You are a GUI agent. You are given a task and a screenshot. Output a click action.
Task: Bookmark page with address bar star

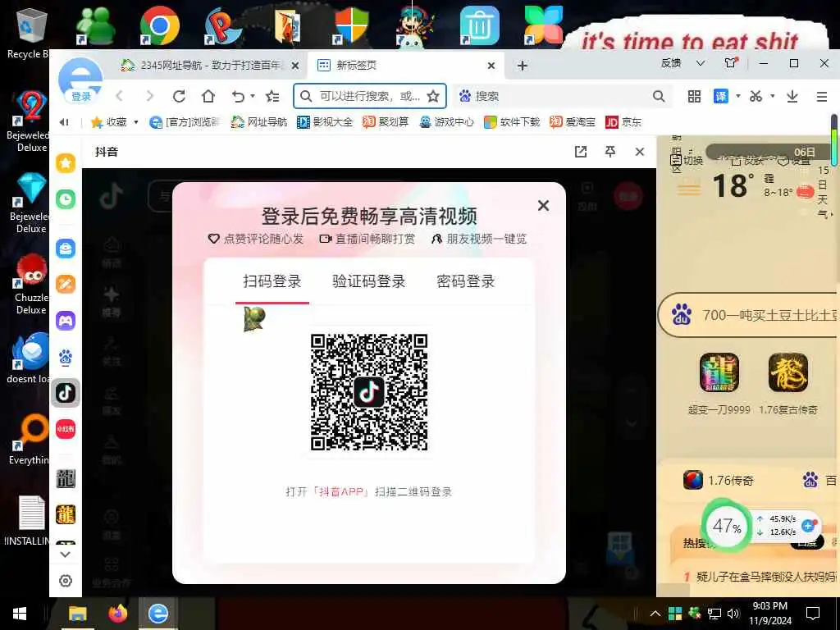click(433, 97)
